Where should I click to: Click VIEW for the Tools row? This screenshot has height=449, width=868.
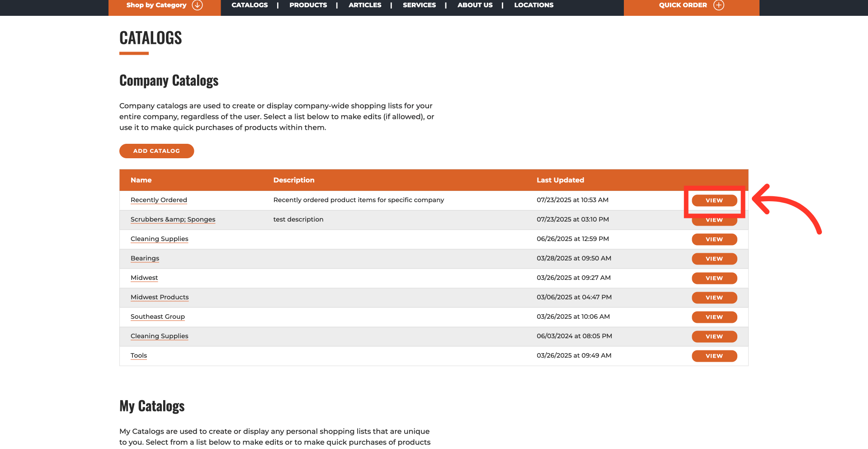coord(714,356)
